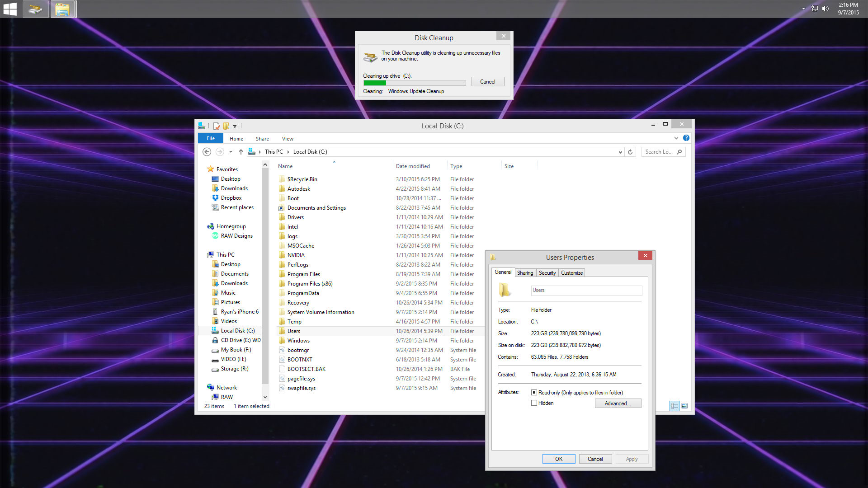The height and width of the screenshot is (488, 868).
Task: Click the Disk Cleanup taskbar icon
Action: pyautogui.click(x=36, y=9)
